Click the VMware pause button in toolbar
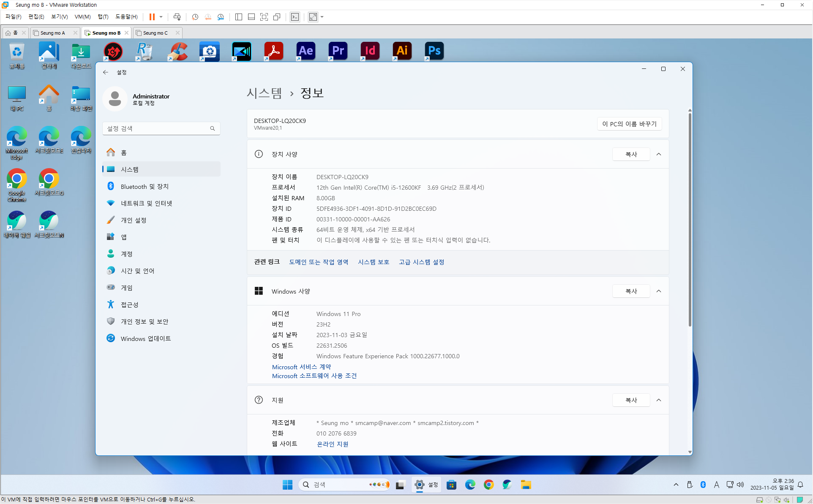 [x=152, y=17]
